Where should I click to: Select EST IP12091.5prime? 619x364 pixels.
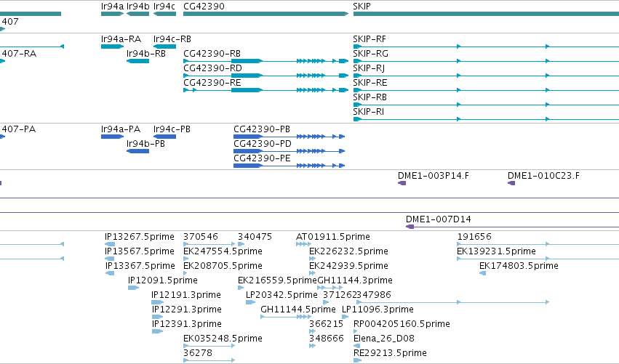133,288
